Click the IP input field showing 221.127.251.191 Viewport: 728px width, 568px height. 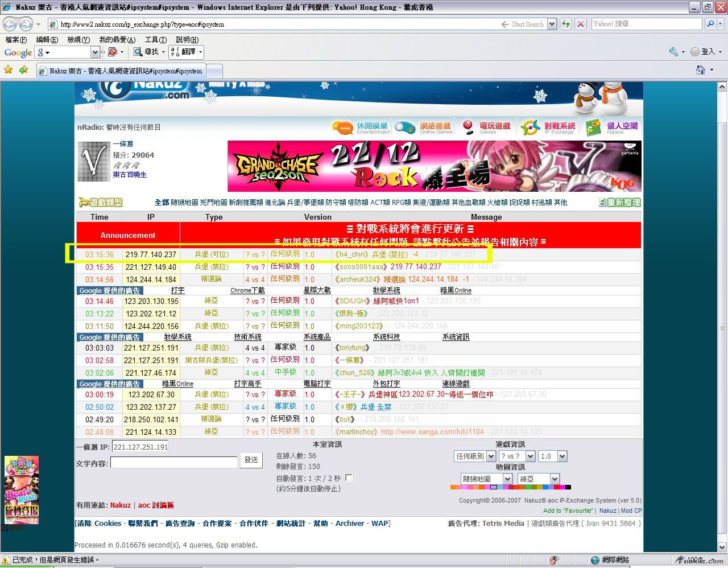(140, 447)
